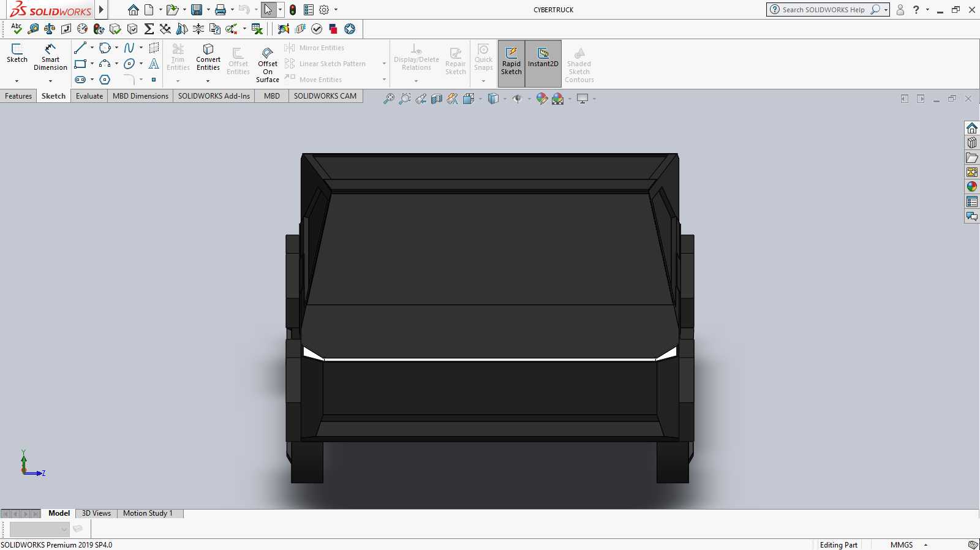Open the Appearances task pane sphere icon
980x550 pixels.
point(972,187)
